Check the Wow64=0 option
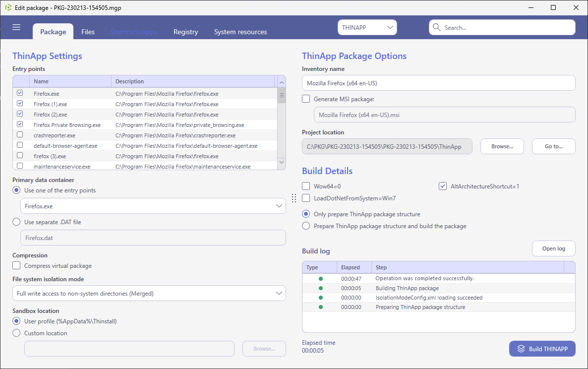 click(x=306, y=186)
